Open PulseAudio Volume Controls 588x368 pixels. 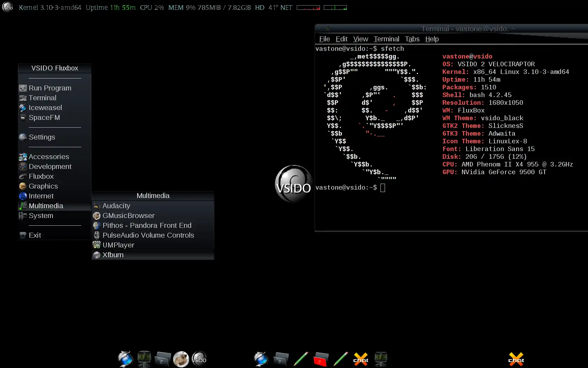pyautogui.click(x=153, y=235)
